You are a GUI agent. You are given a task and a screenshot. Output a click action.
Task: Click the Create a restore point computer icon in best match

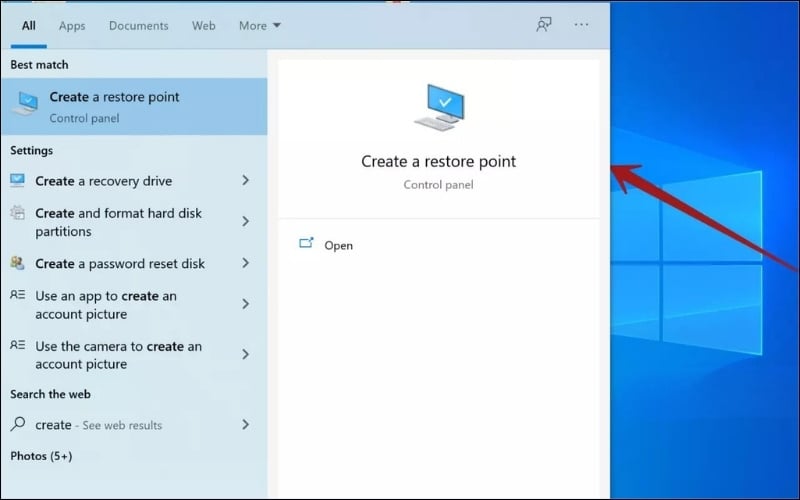pos(26,104)
